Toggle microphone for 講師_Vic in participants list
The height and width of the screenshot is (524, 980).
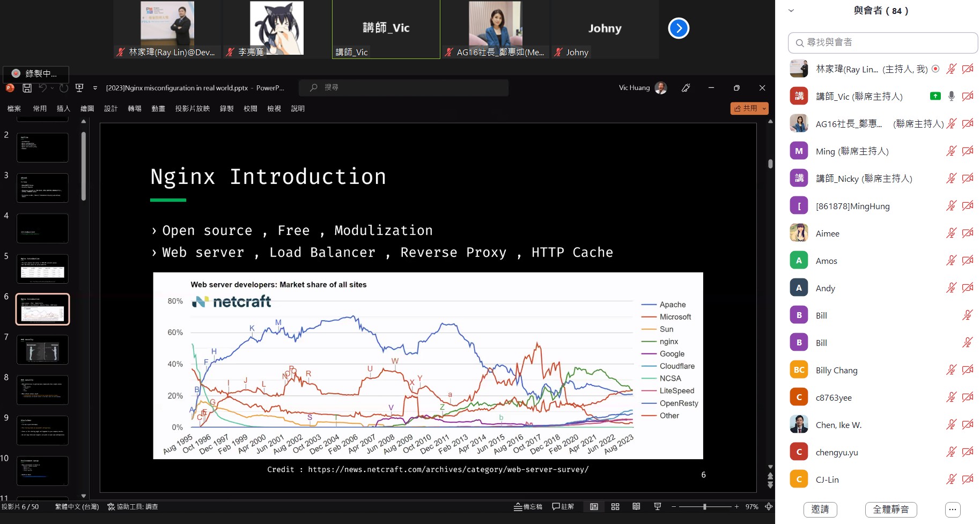[x=951, y=96]
